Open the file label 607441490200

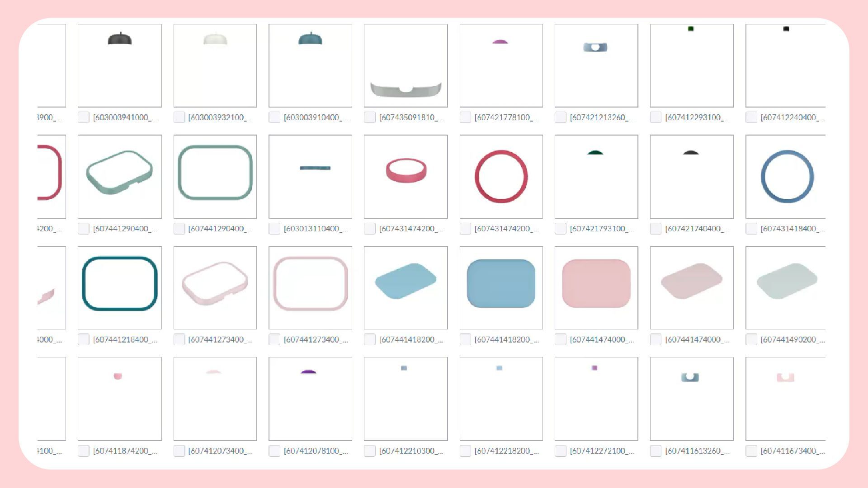click(793, 340)
